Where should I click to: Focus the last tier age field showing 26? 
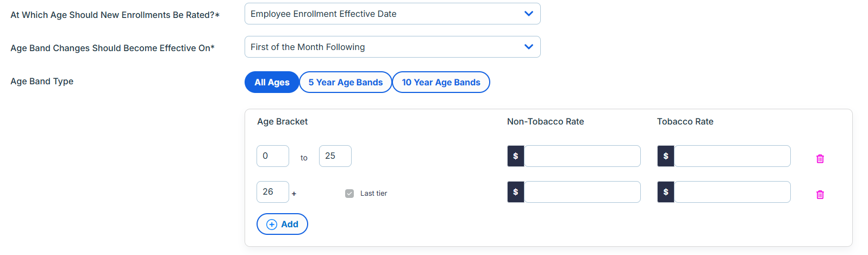273,192
